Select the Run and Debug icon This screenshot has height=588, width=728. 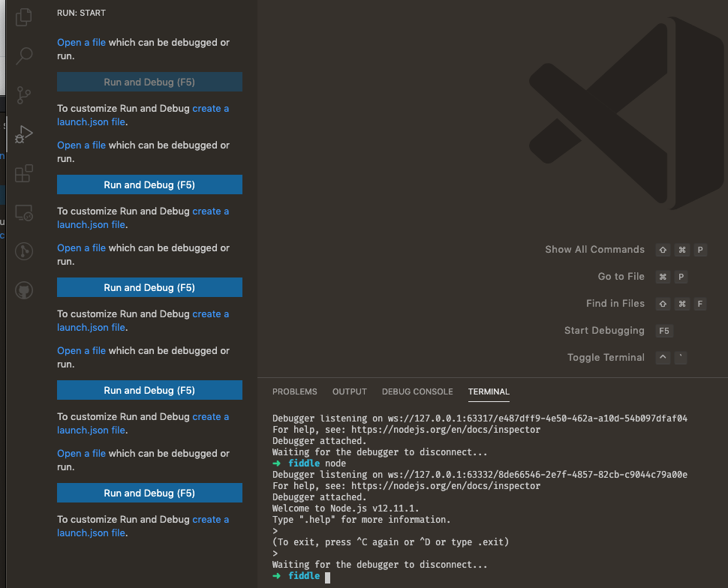[x=23, y=134]
